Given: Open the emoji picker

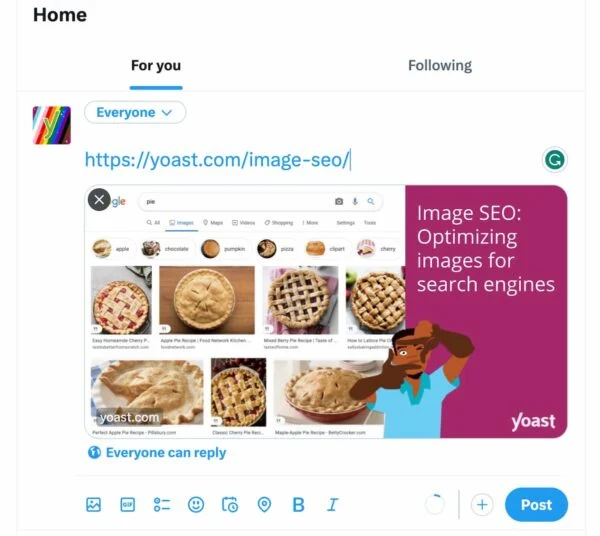Looking at the screenshot, I should 196,505.
